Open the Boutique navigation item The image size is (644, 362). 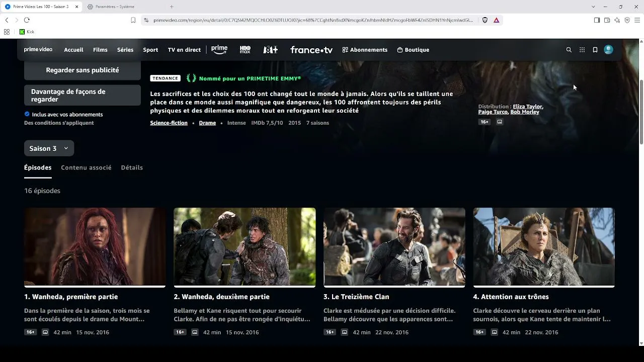point(413,50)
